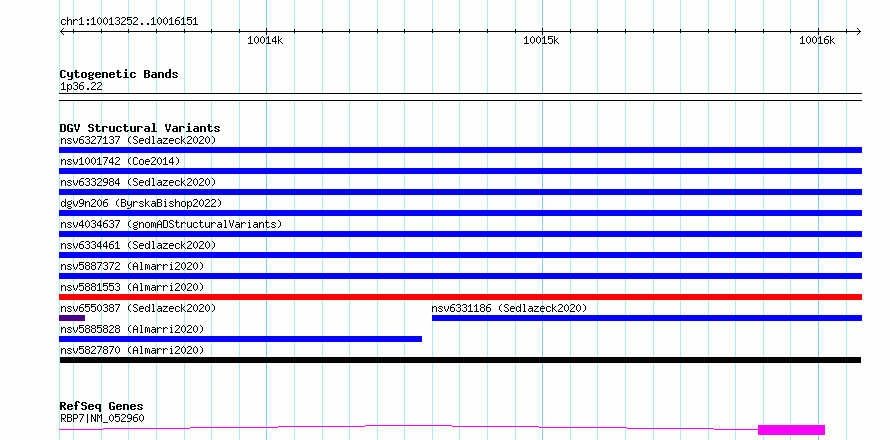
Task: Open nsv4034637 (gnomADStructuralVariants) label
Action: tap(171, 224)
